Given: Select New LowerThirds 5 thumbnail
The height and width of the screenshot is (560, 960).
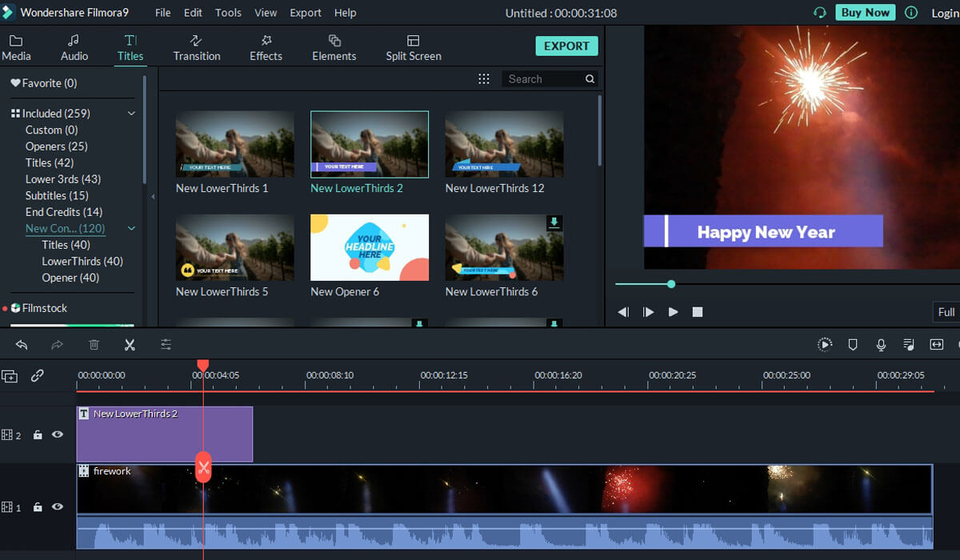Looking at the screenshot, I should (234, 247).
